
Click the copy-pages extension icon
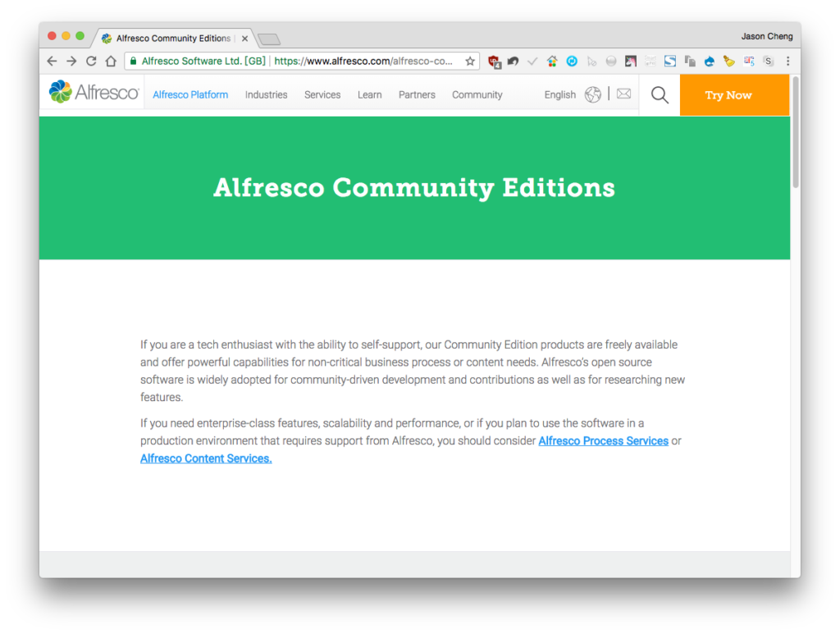pyautogui.click(x=689, y=61)
